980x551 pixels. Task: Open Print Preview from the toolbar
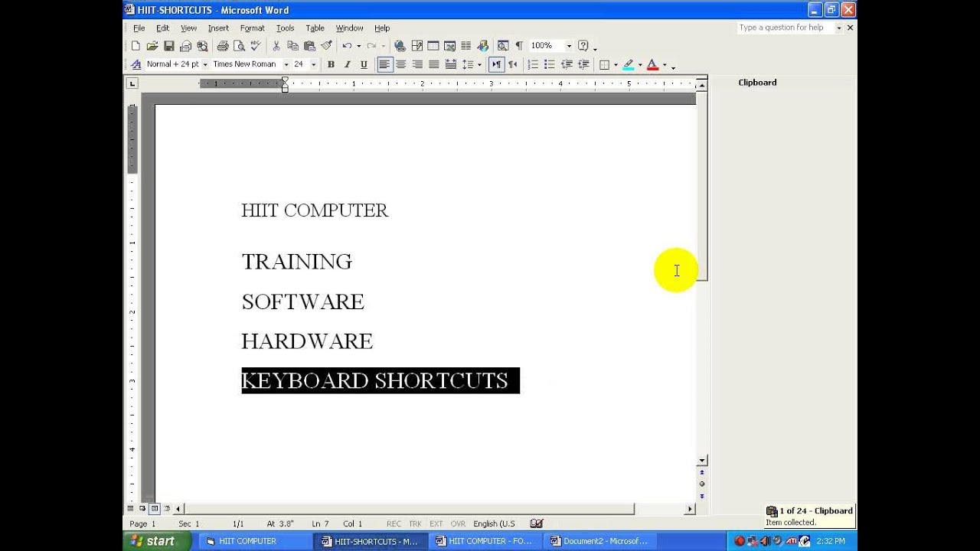239,46
